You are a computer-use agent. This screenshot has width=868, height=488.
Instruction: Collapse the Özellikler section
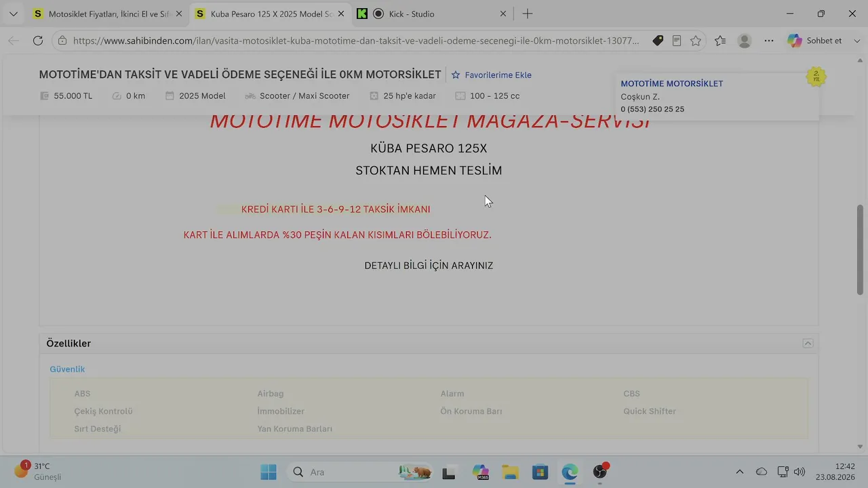pyautogui.click(x=808, y=344)
